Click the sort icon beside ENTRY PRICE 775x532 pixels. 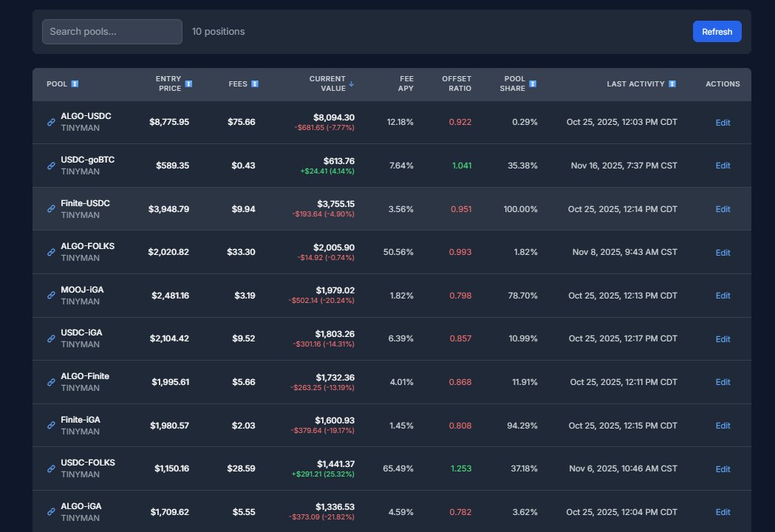pyautogui.click(x=188, y=83)
